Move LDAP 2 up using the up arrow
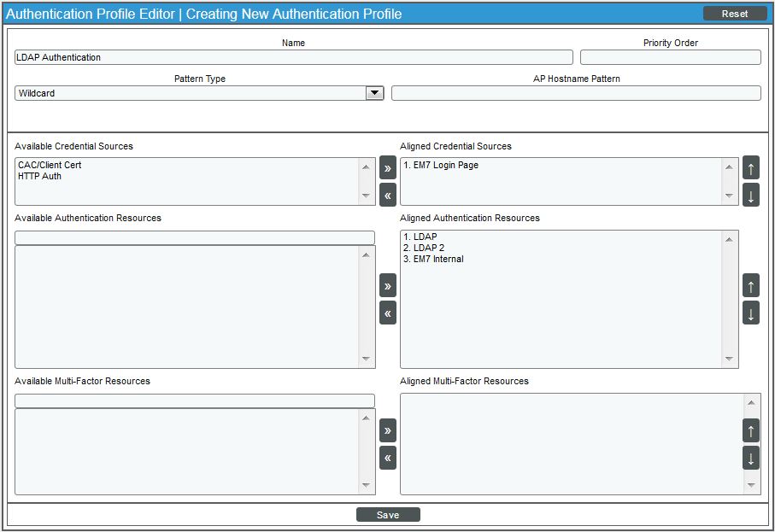The width and height of the screenshot is (775, 532). (x=750, y=285)
